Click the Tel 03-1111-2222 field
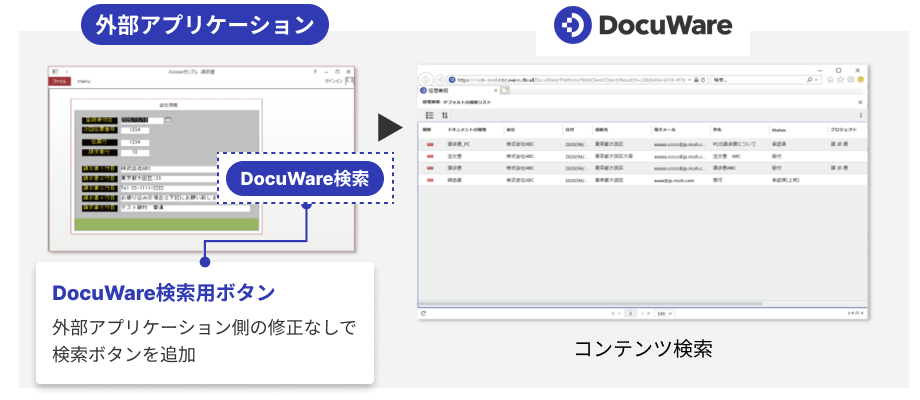 click(x=168, y=188)
